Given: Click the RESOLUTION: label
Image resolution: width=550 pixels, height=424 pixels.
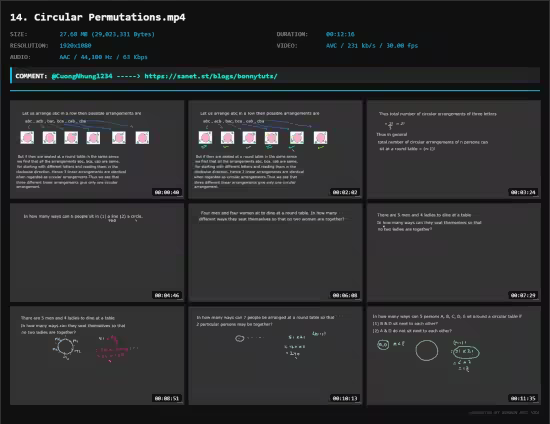Looking at the screenshot, I should point(29,46).
